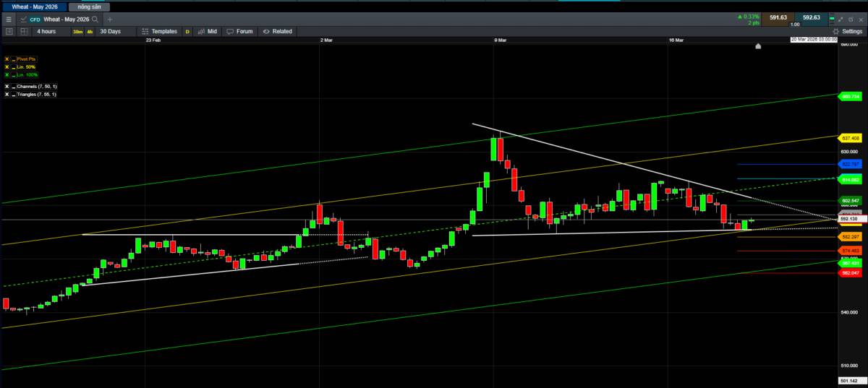Click the scroll-to-latest marker on the time axis
This screenshot has height=388, width=868.
[757, 46]
